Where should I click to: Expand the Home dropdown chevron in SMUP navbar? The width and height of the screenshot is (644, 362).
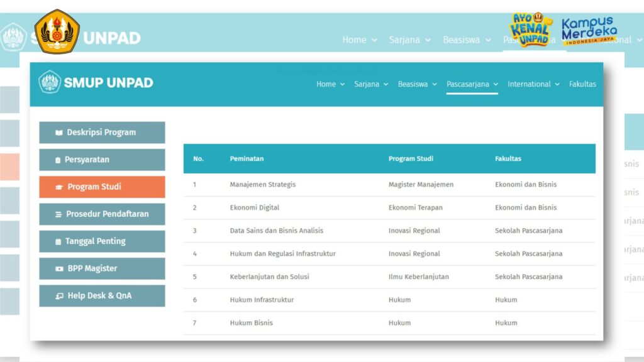click(343, 84)
